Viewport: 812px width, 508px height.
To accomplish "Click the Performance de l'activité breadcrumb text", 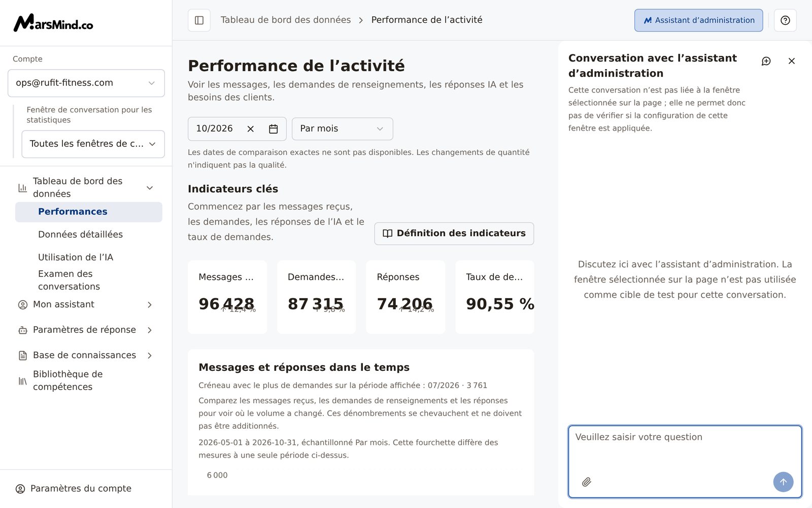I will coord(427,20).
